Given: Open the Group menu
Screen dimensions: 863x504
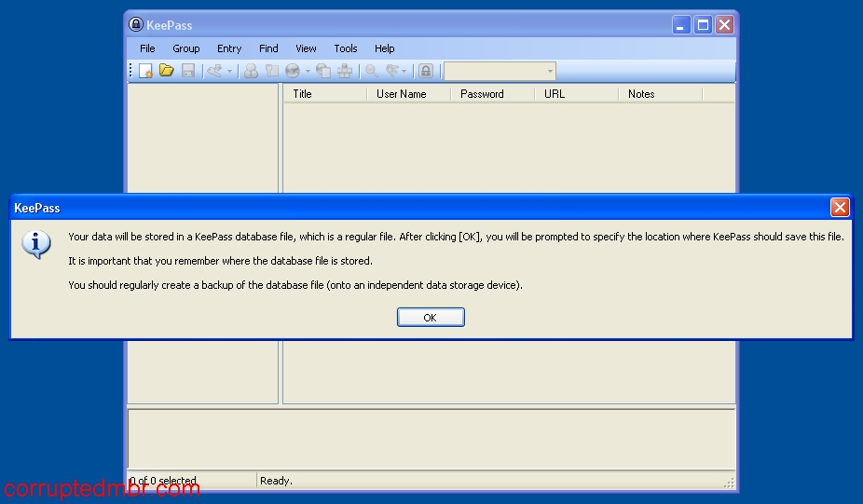Looking at the screenshot, I should click(186, 48).
